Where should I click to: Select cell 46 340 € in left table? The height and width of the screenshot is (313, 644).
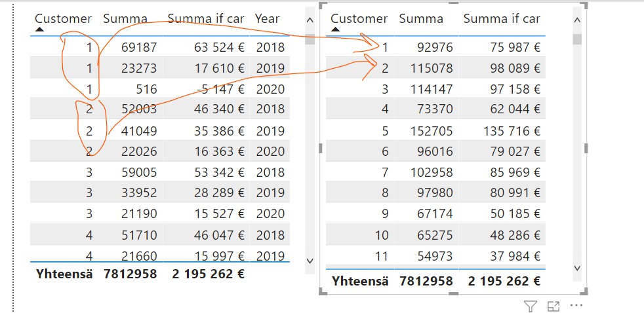click(x=219, y=109)
